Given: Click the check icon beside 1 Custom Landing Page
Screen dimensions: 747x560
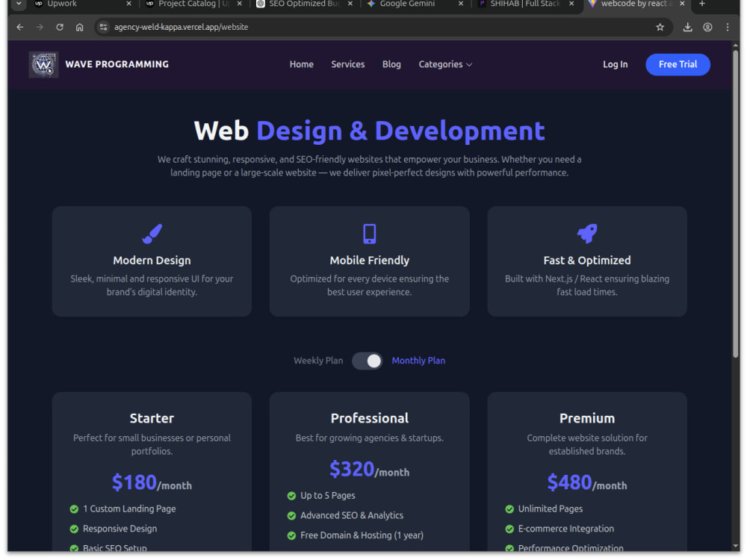Looking at the screenshot, I should [x=74, y=509].
